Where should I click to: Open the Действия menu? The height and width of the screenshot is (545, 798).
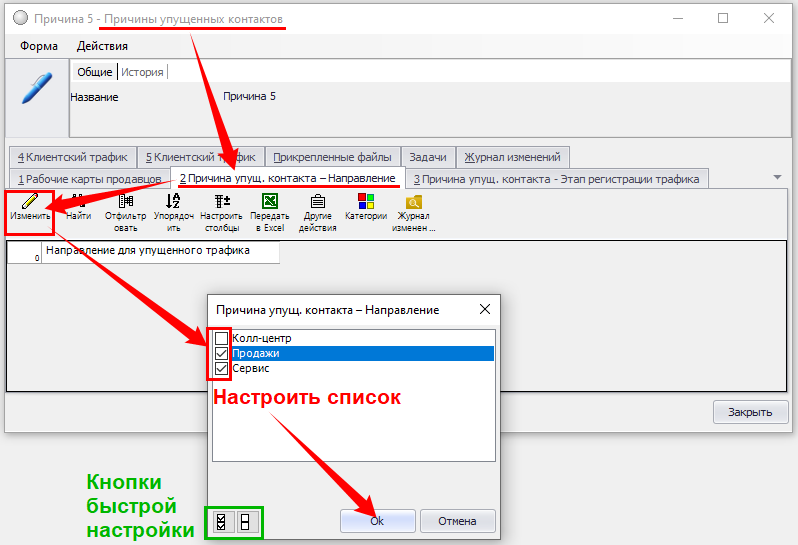tap(102, 46)
